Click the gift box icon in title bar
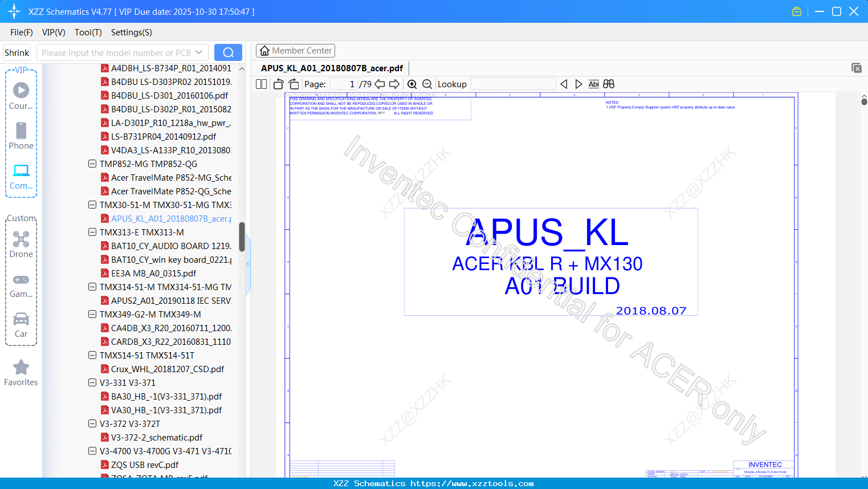Image resolution: width=868 pixels, height=489 pixels. (797, 11)
